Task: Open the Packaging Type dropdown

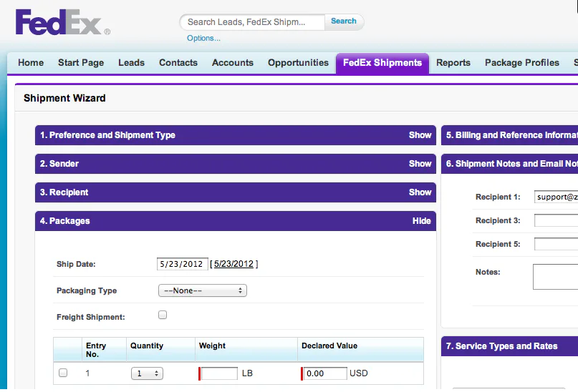Action: click(203, 290)
